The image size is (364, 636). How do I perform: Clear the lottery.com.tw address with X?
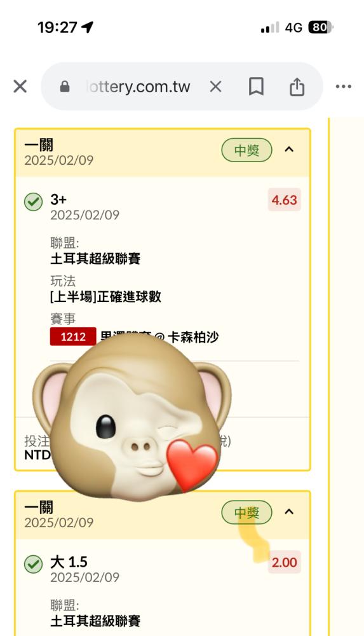pyautogui.click(x=215, y=86)
